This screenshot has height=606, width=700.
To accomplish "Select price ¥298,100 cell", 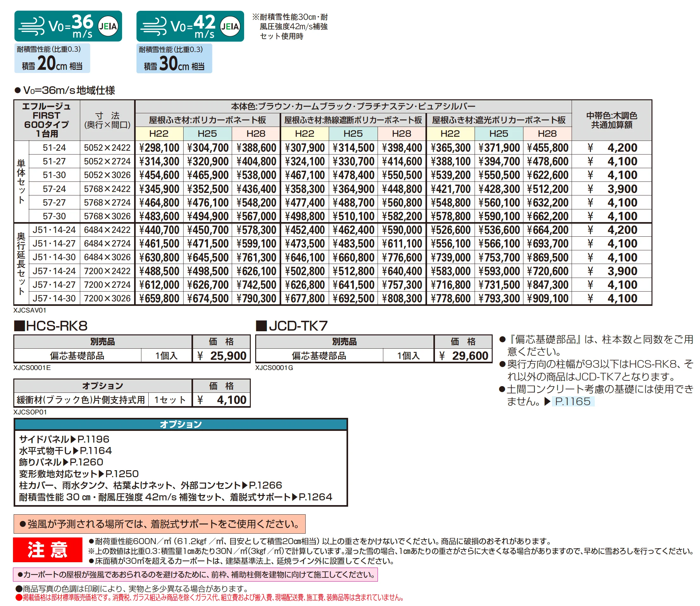I will pos(159,148).
